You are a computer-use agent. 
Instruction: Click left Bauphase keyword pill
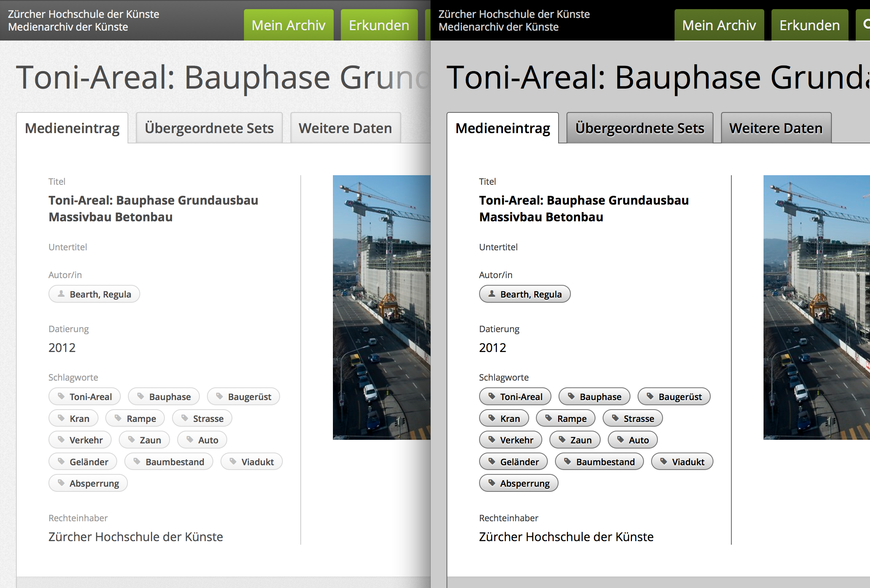tap(164, 397)
